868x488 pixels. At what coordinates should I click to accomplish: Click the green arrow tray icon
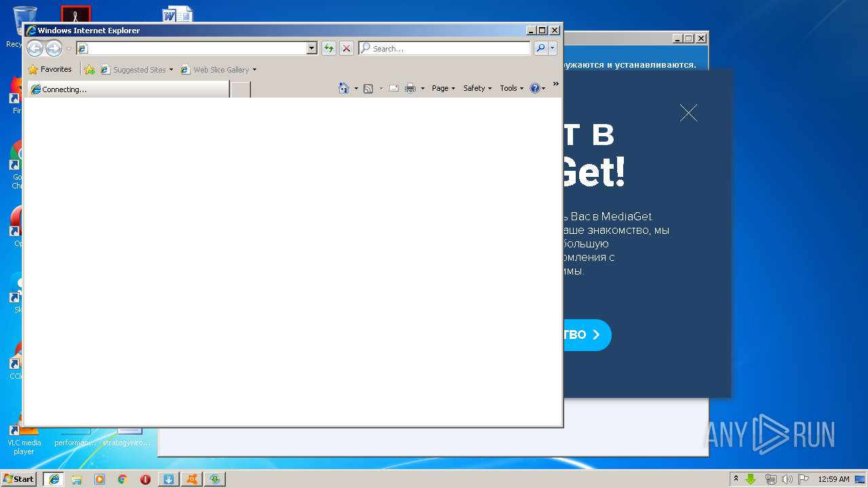pyautogui.click(x=751, y=479)
